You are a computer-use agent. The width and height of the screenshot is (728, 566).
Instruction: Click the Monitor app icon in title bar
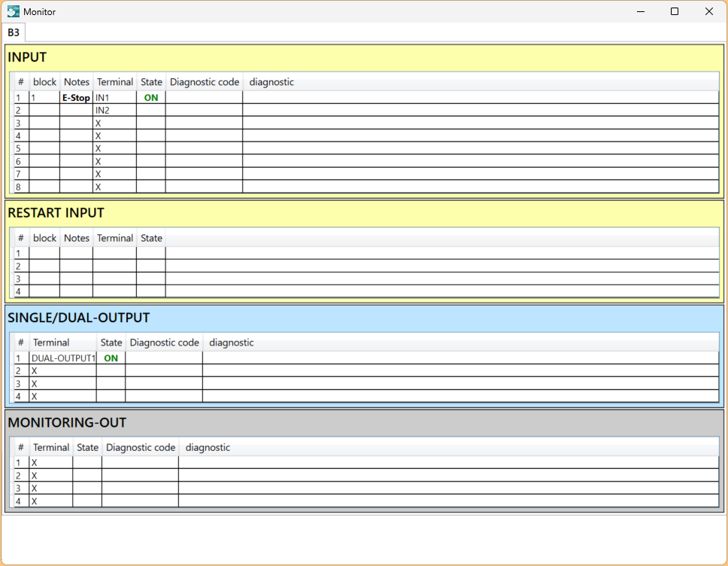(13, 11)
